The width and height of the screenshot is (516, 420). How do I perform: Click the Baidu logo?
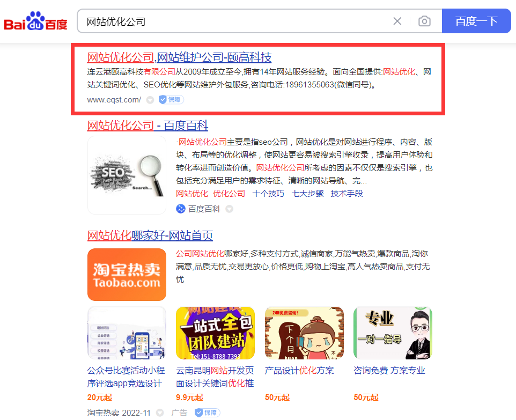35,21
